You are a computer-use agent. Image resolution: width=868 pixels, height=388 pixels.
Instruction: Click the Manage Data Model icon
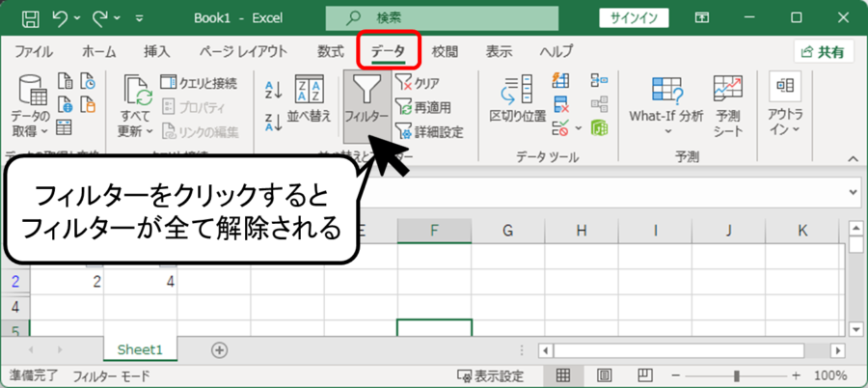pos(599,128)
